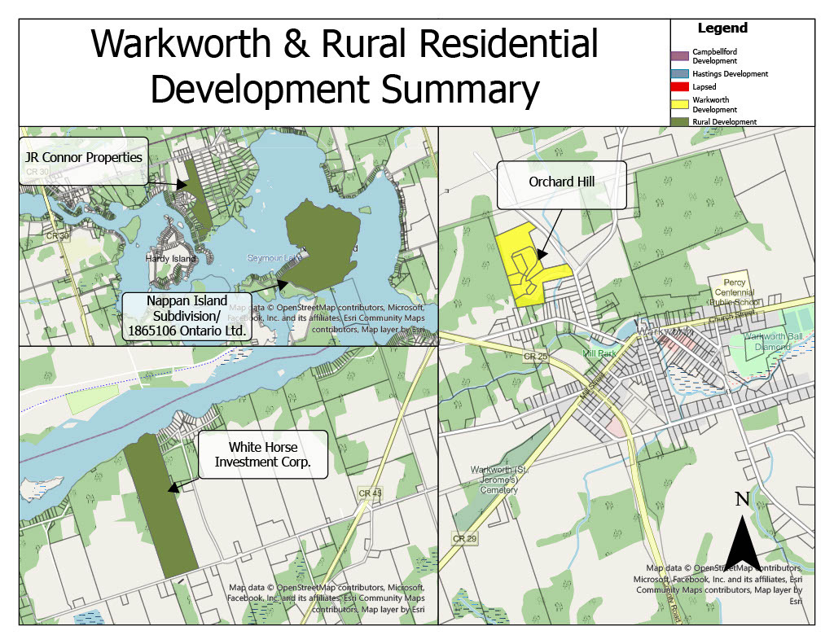Click the CR 30 road shield near the lake

57,236
